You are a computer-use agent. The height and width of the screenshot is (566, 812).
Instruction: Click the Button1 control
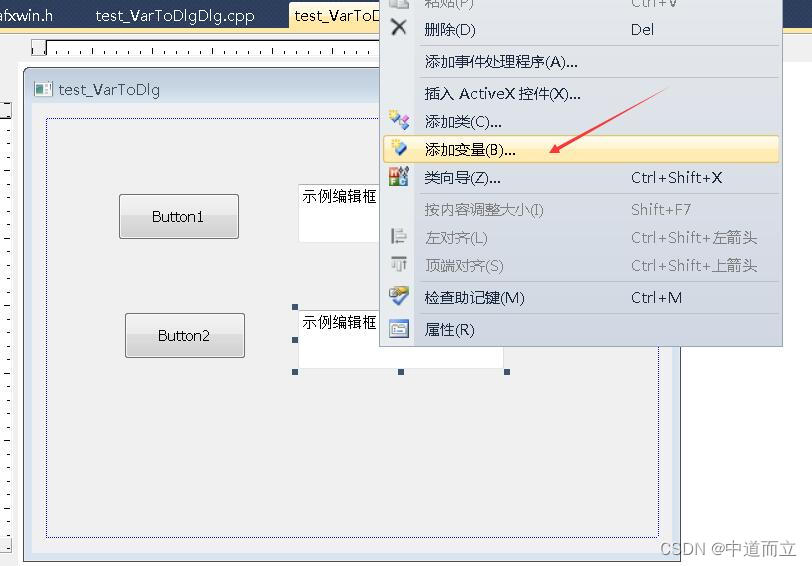pos(179,216)
